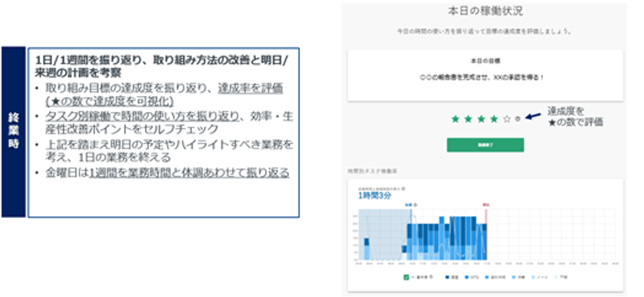This screenshot has height=297, width=644.
Task: Open help icon beside rating stars
Action: click(517, 119)
